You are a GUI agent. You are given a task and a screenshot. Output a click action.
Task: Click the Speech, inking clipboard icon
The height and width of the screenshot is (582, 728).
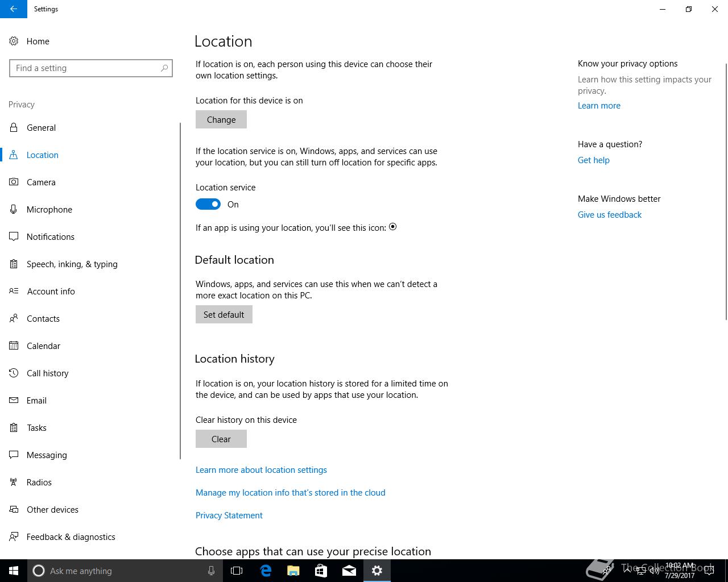(14, 264)
